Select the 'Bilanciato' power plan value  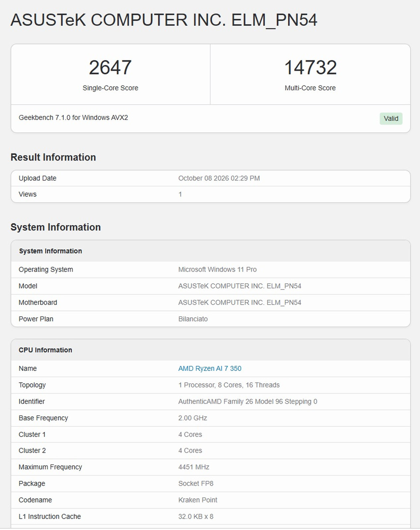(193, 319)
